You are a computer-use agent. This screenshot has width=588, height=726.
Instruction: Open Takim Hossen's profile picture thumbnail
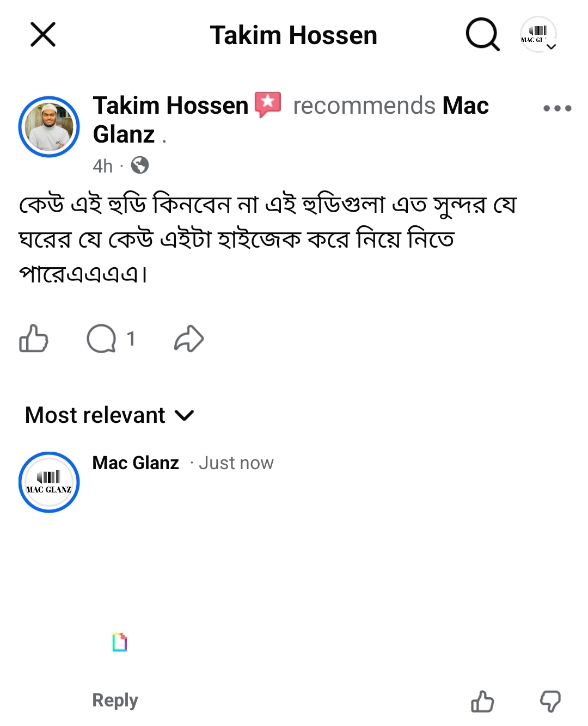coord(48,126)
